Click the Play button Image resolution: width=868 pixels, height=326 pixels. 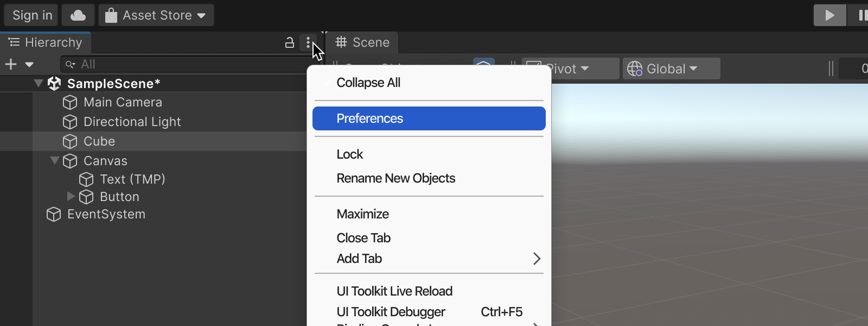[x=829, y=15]
